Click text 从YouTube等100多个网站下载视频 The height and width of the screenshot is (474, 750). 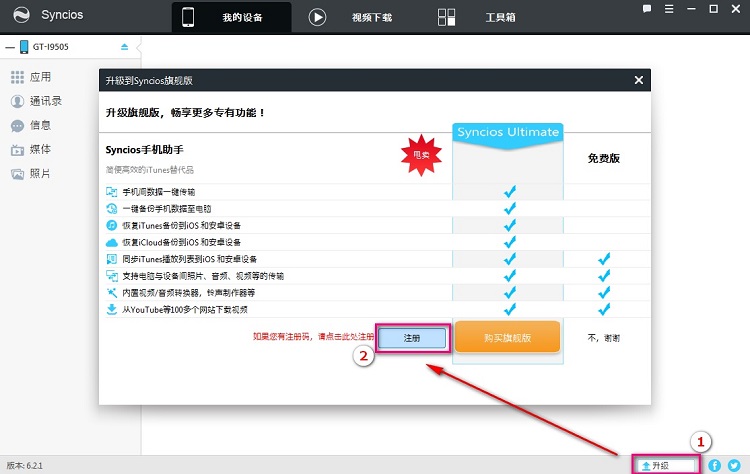pyautogui.click(x=185, y=310)
